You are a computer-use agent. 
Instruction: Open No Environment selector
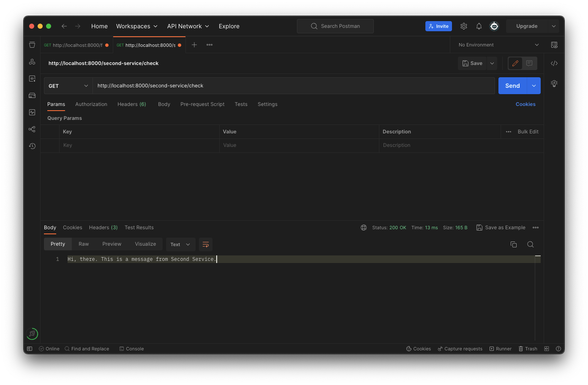click(x=498, y=45)
